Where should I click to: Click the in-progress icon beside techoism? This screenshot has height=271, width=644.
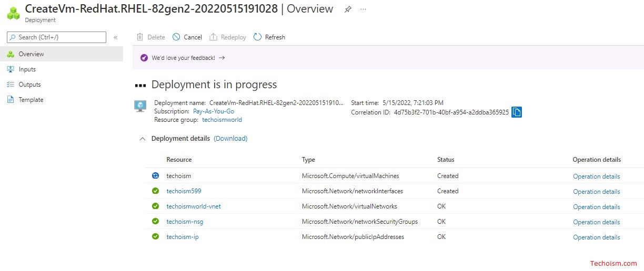[155, 176]
